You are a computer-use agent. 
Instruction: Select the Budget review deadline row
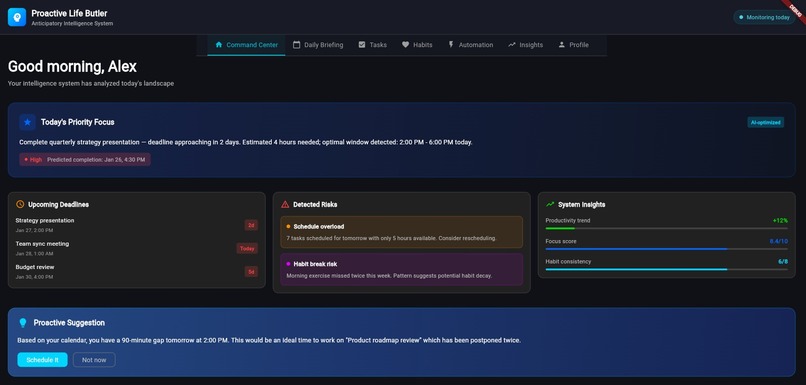tap(136, 271)
